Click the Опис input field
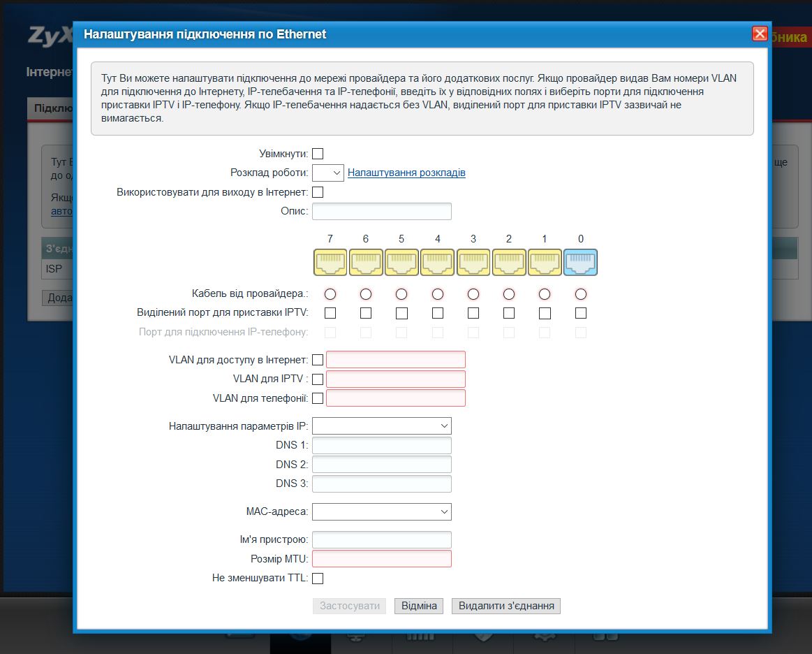The width and height of the screenshot is (812, 654). click(382, 212)
